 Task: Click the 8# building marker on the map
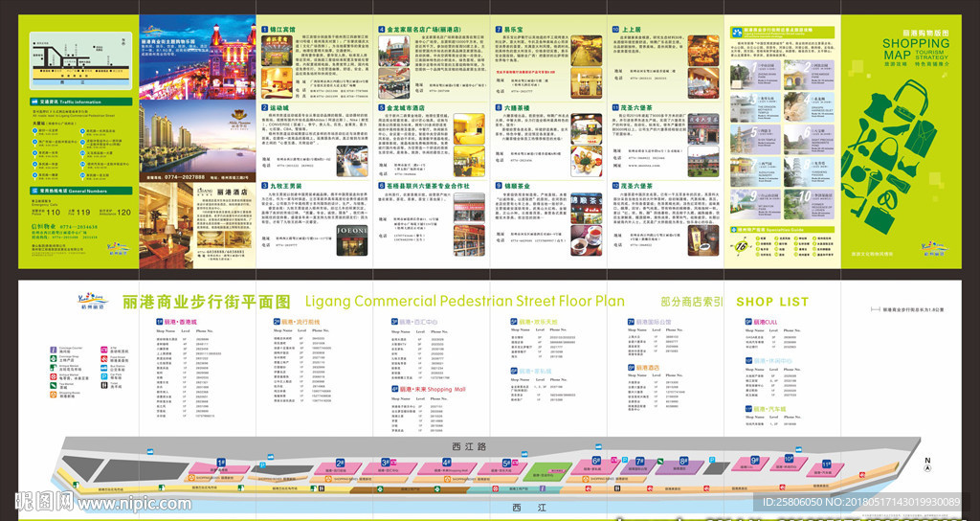(x=683, y=461)
